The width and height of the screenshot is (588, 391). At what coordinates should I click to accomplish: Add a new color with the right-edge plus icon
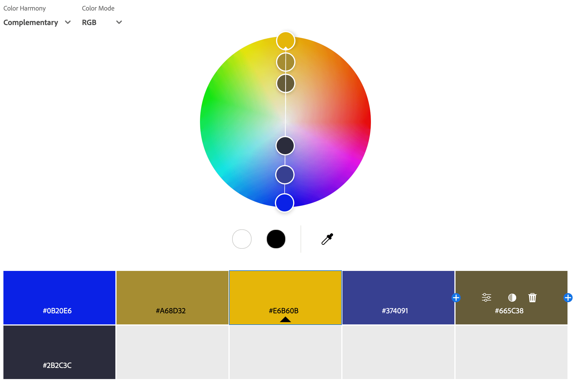point(568,298)
